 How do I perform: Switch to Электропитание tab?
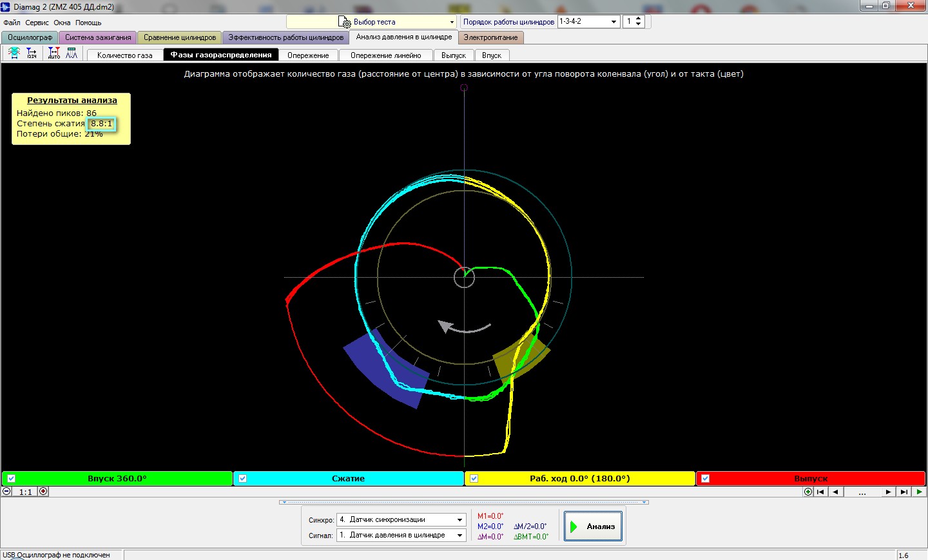[x=490, y=37]
